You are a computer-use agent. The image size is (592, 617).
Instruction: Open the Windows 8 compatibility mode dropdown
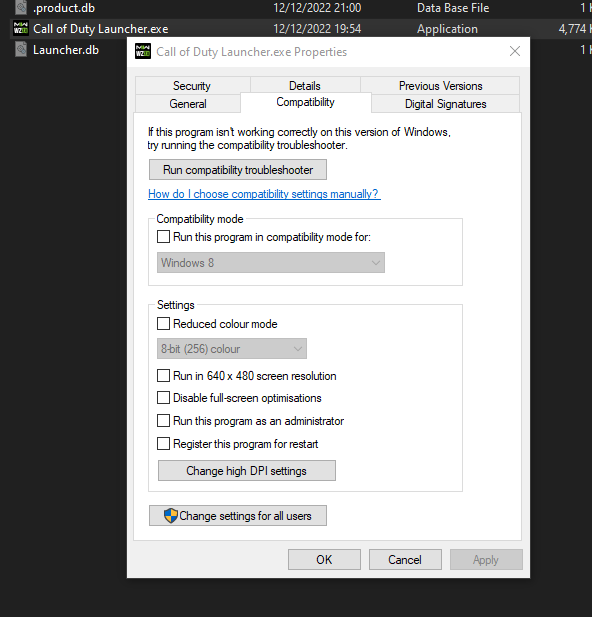point(271,262)
